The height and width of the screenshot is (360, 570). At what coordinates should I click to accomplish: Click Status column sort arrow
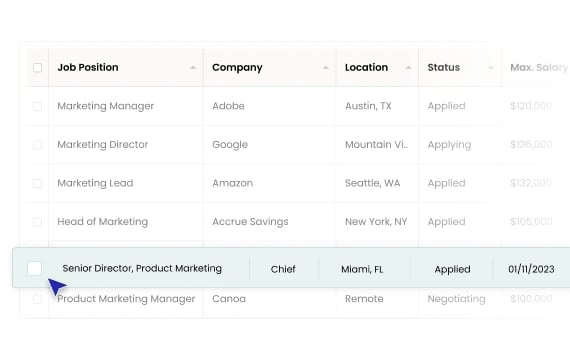(x=491, y=68)
